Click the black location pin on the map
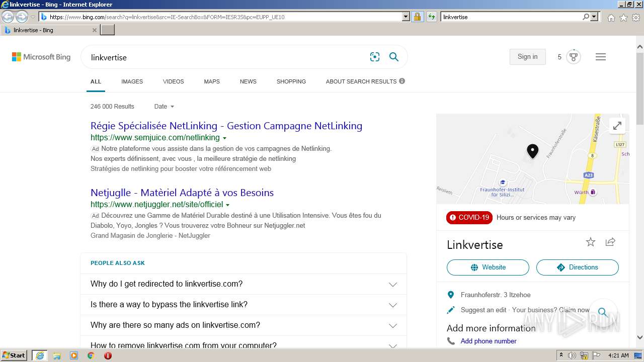The width and height of the screenshot is (644, 362). pos(532,151)
